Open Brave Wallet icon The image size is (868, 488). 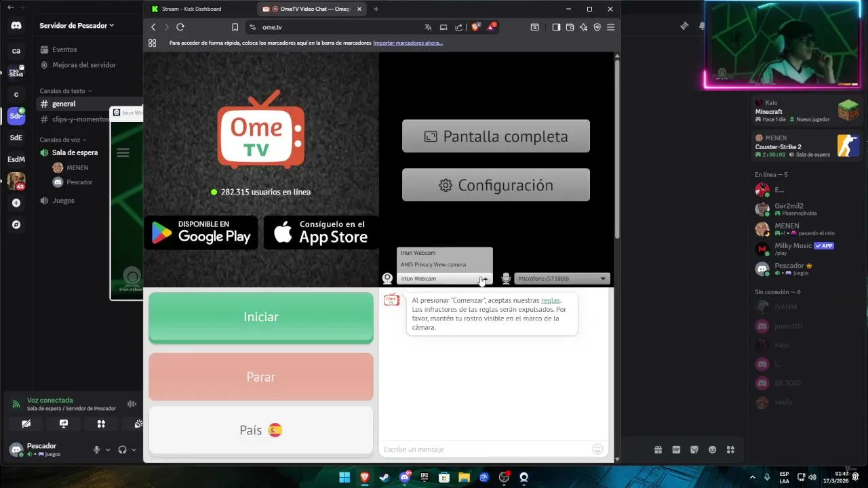pyautogui.click(x=570, y=27)
